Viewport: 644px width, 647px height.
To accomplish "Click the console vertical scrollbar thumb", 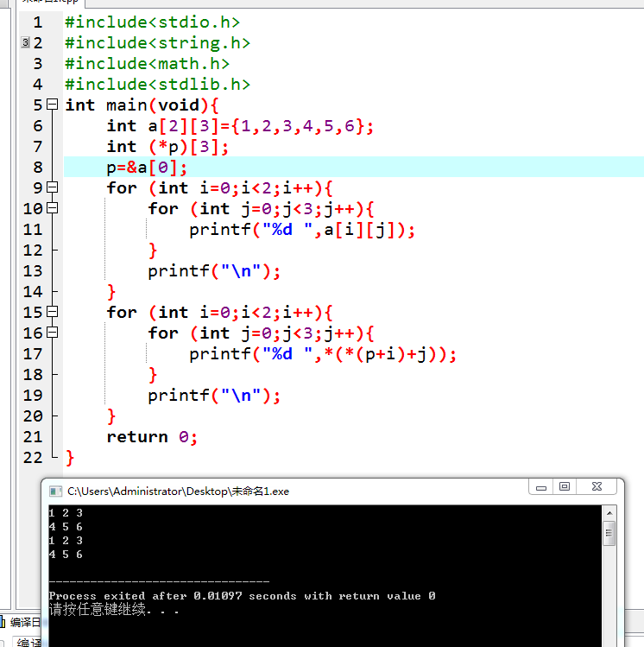I will click(x=609, y=533).
